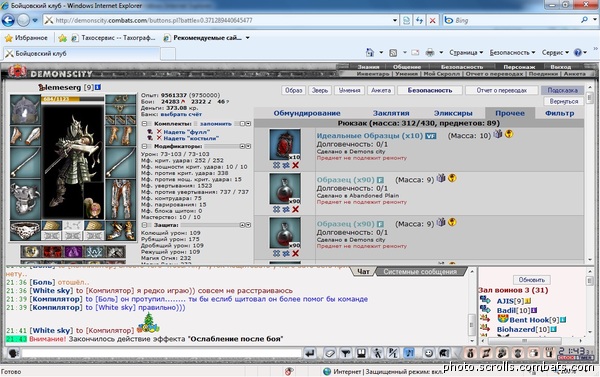600x377 pixels.
Task: Click the Обновить button in room list
Action: click(532, 280)
